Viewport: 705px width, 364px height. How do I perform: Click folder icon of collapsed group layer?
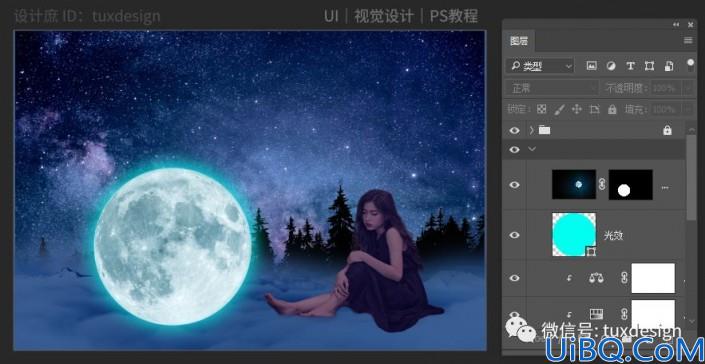544,130
